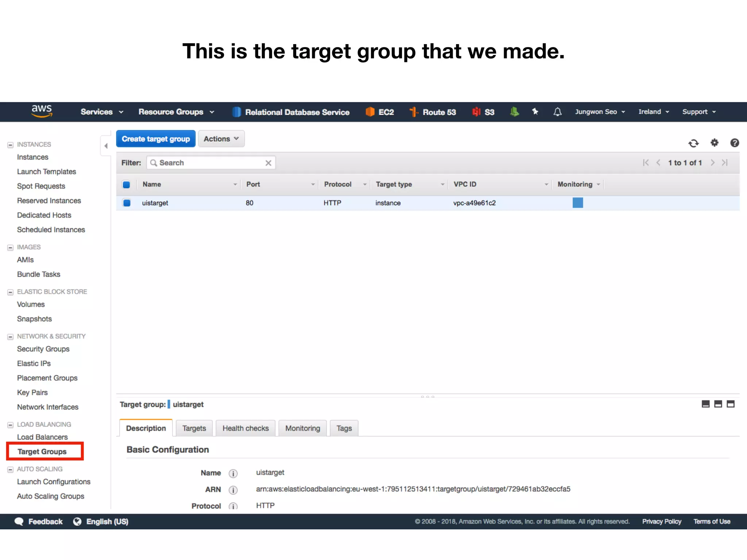
Task: Go to last page of results
Action: pos(725,163)
